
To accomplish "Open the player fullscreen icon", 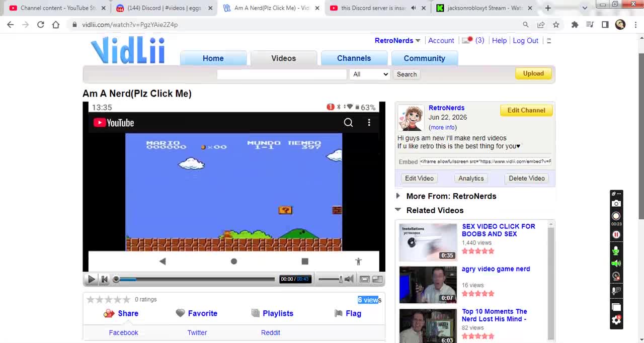I will [x=365, y=279].
